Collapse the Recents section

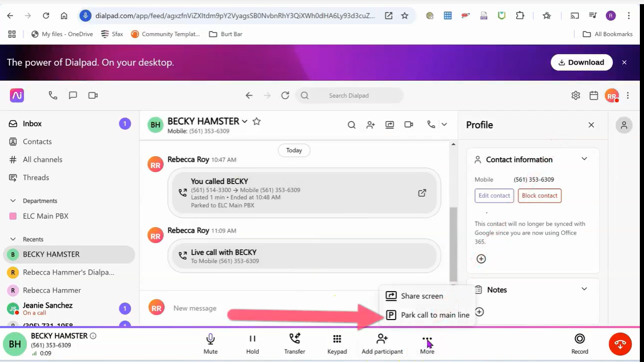coord(13,239)
